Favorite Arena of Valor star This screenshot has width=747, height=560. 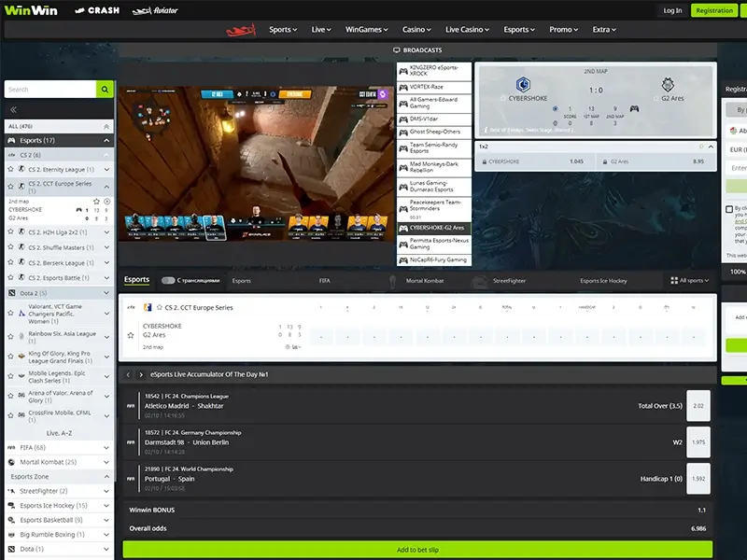[11, 396]
